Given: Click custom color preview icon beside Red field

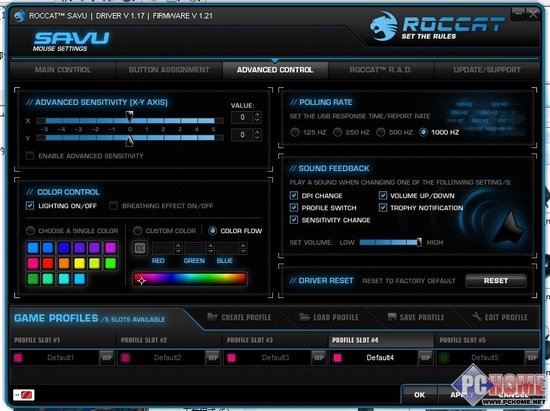Looking at the screenshot, I should pos(140,248).
